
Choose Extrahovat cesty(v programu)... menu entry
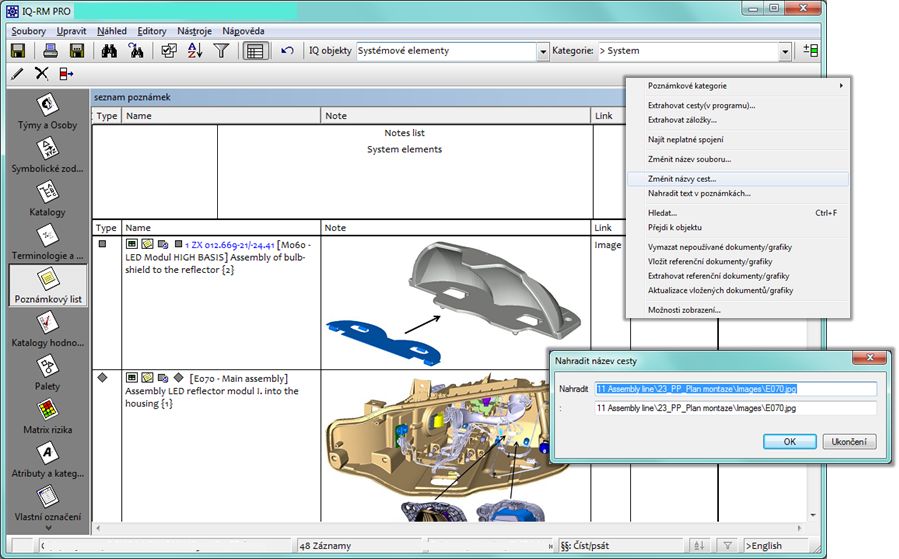click(x=737, y=105)
